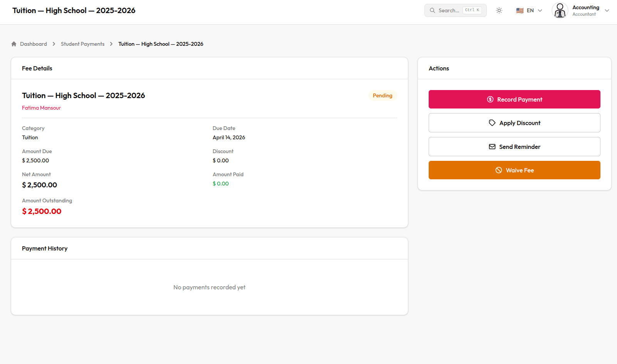The height and width of the screenshot is (364, 617).
Task: Toggle the light/dark theme sun icon
Action: [499, 10]
